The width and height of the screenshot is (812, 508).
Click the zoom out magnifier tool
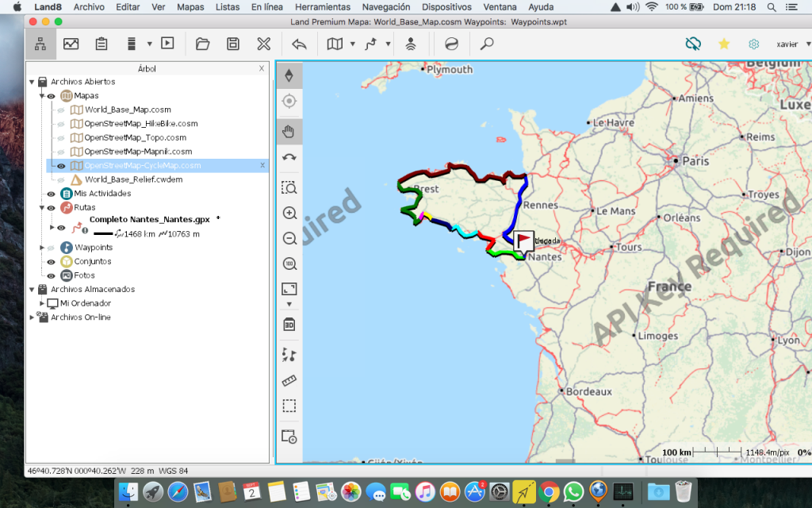coord(289,239)
